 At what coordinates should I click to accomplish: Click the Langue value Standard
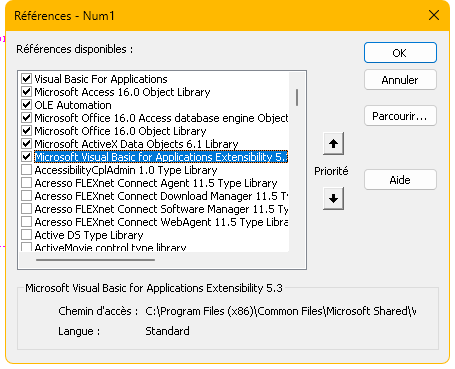167,331
